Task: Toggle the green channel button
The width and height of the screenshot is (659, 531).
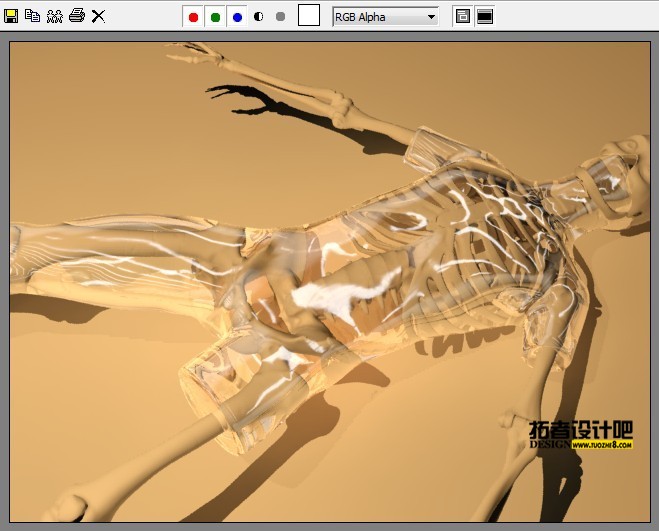Action: (215, 17)
